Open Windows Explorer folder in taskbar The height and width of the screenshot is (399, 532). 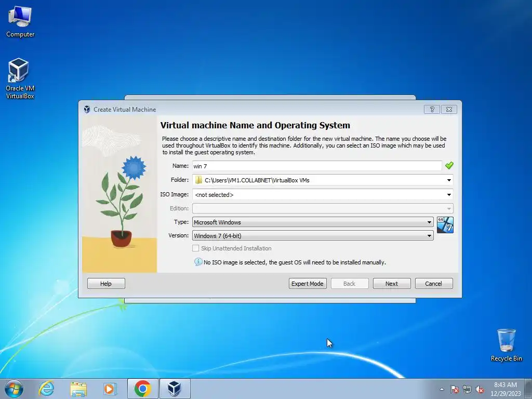78,389
